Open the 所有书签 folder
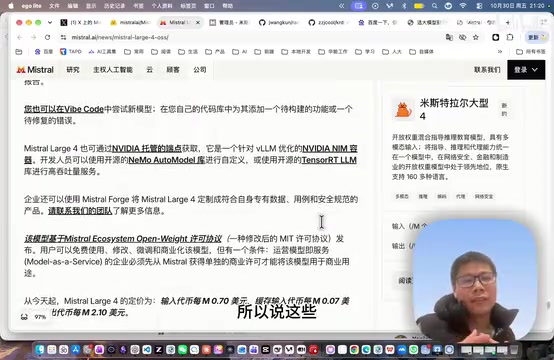 point(531,52)
